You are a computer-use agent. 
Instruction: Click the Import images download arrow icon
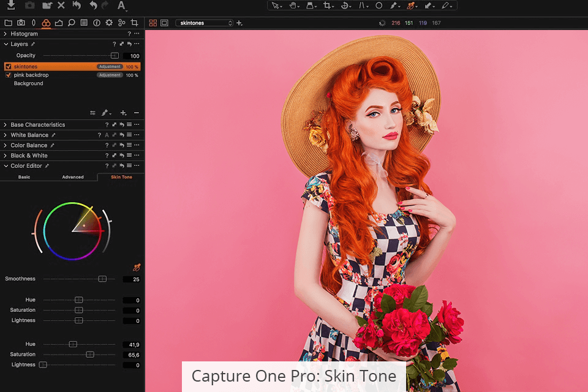click(x=10, y=6)
